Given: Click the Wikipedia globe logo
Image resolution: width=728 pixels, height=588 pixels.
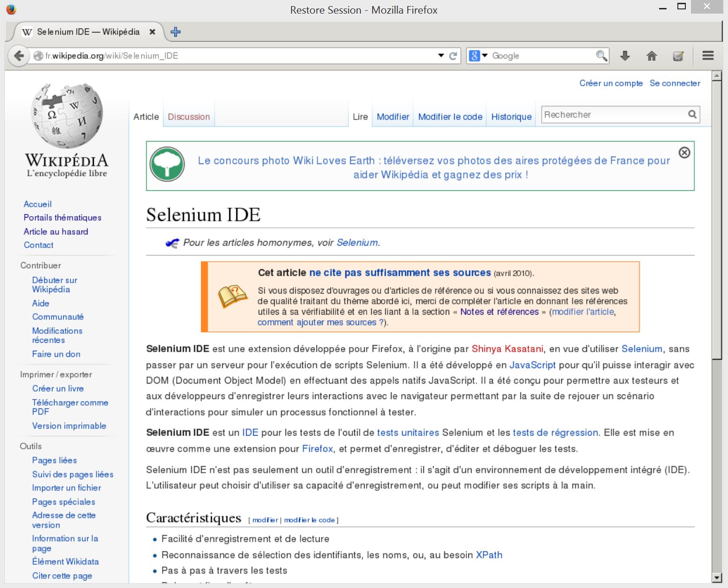Looking at the screenshot, I should click(67, 116).
